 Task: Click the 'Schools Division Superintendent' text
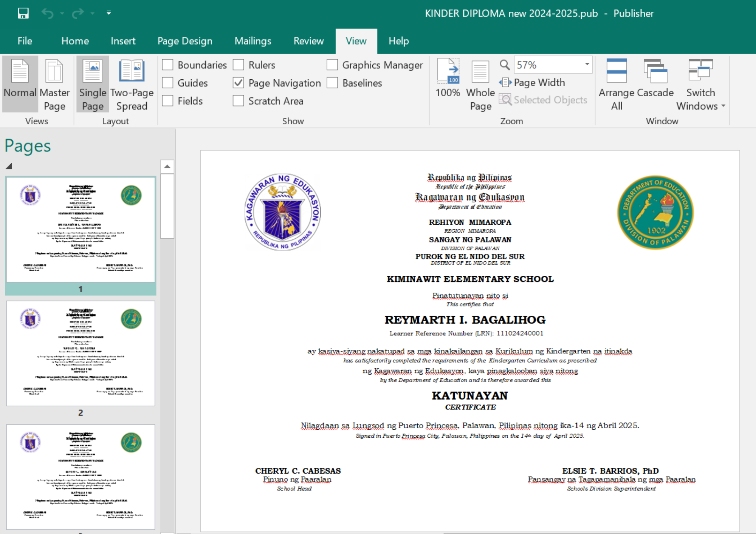tap(611, 489)
